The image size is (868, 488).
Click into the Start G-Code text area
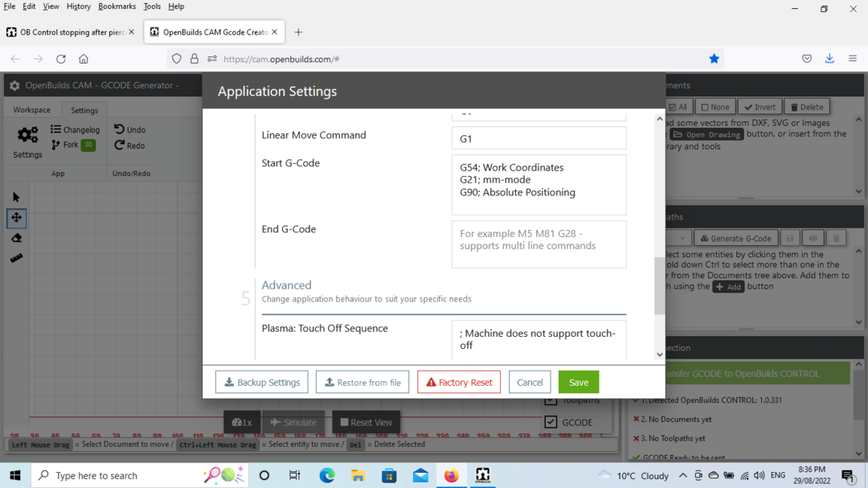[x=539, y=185]
